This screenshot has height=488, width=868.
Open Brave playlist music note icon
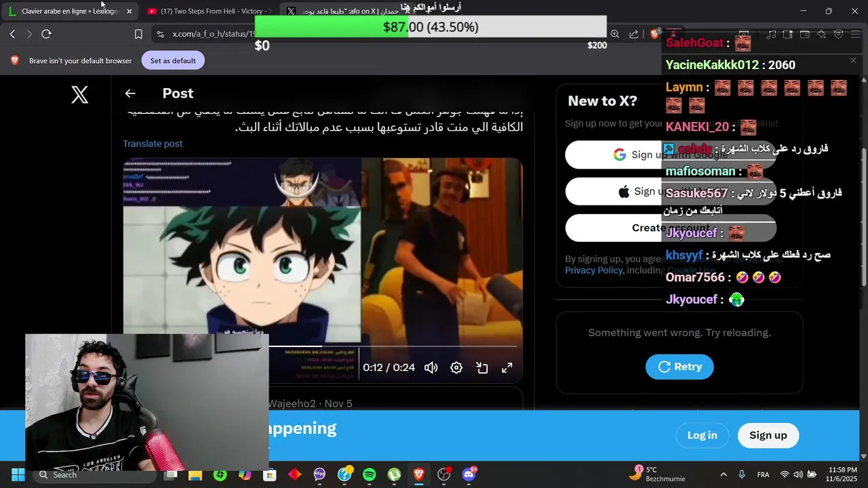[772, 34]
